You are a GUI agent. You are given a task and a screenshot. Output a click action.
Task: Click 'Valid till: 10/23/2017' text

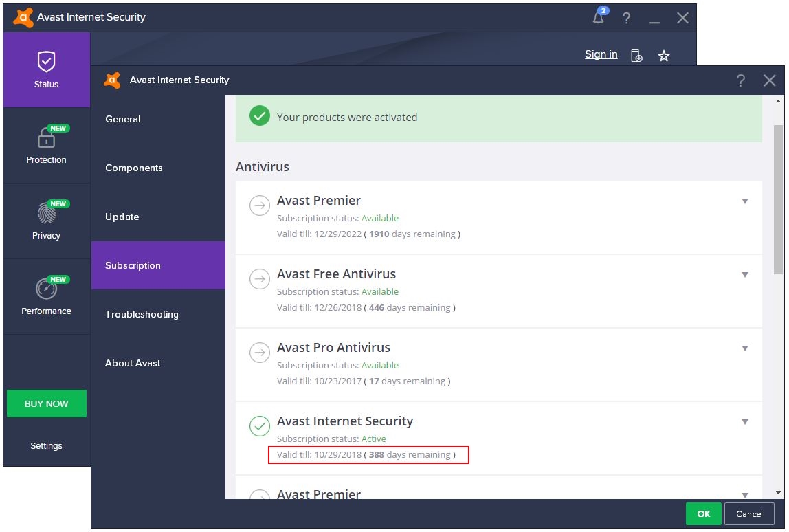[319, 381]
